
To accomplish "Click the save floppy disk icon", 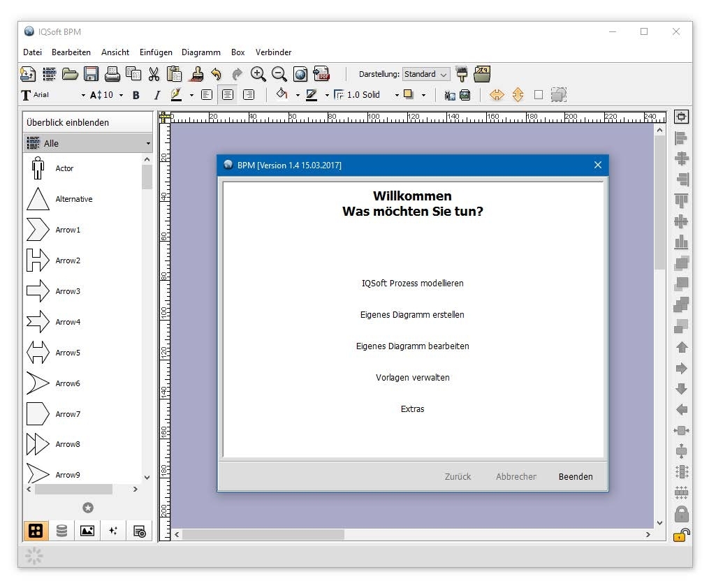I will (x=91, y=74).
